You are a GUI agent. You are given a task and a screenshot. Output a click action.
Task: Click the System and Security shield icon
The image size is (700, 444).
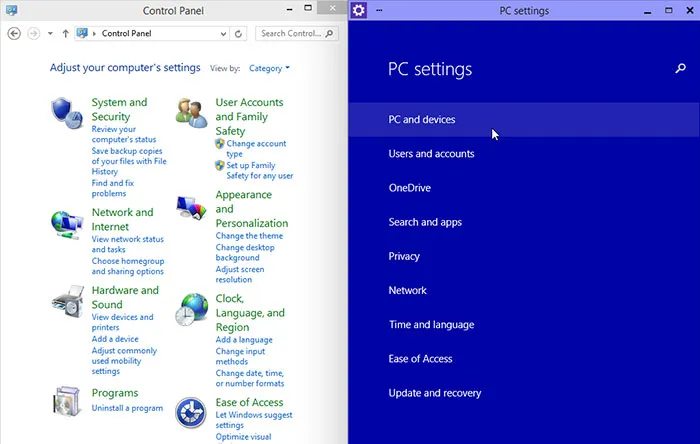pyautogui.click(x=66, y=110)
